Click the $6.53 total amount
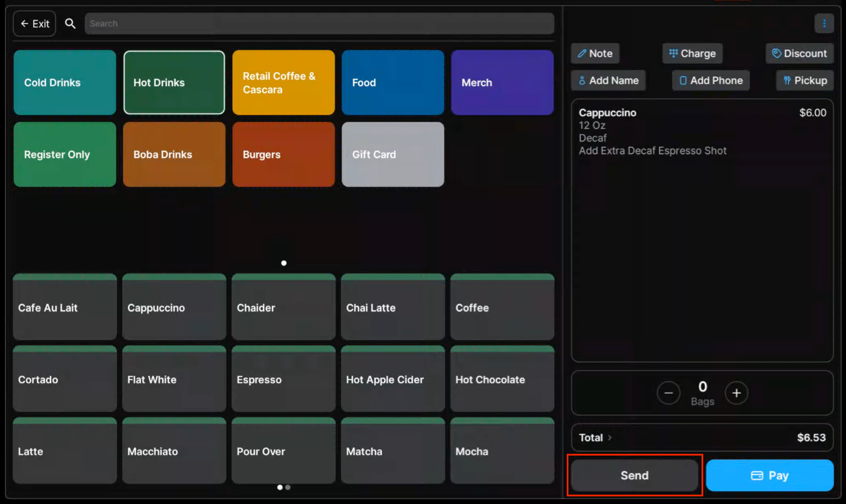Image resolution: width=846 pixels, height=504 pixels. 811,438
